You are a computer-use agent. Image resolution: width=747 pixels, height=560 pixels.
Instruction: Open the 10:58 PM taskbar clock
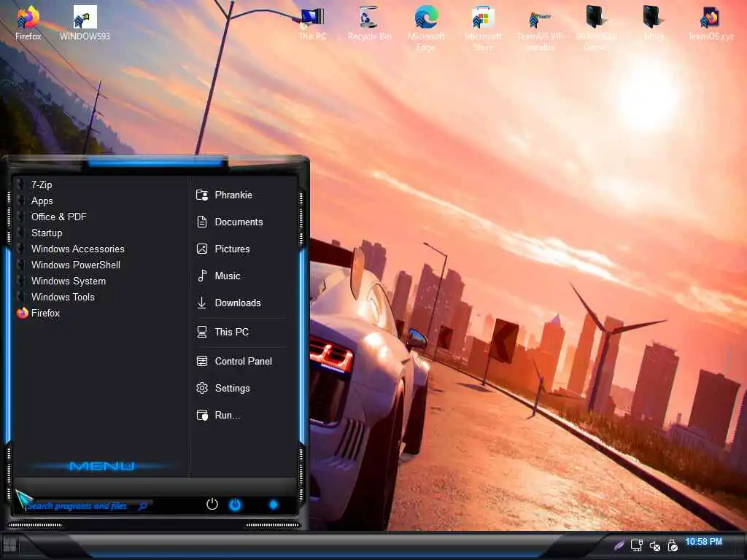click(704, 542)
